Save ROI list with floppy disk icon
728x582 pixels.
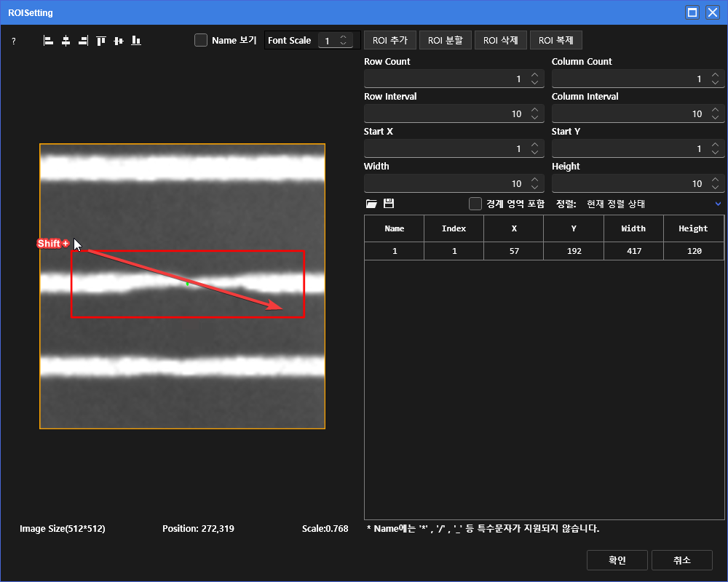click(389, 204)
